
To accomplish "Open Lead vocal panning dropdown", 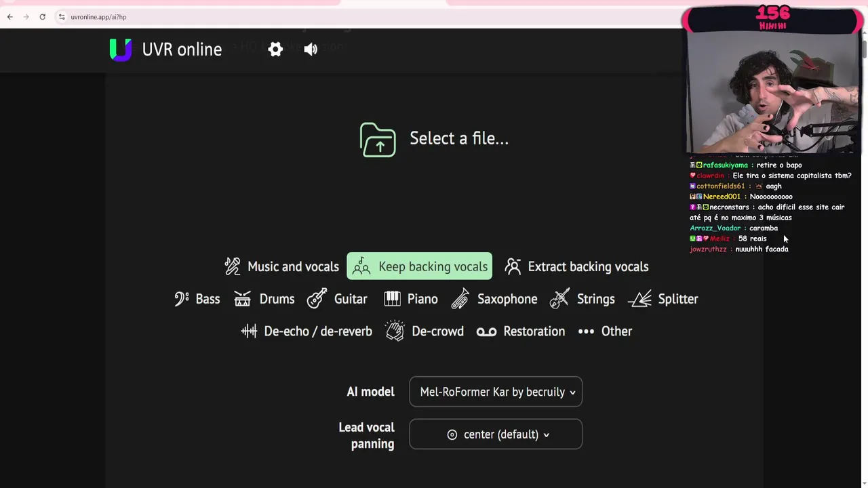I will 496,434.
